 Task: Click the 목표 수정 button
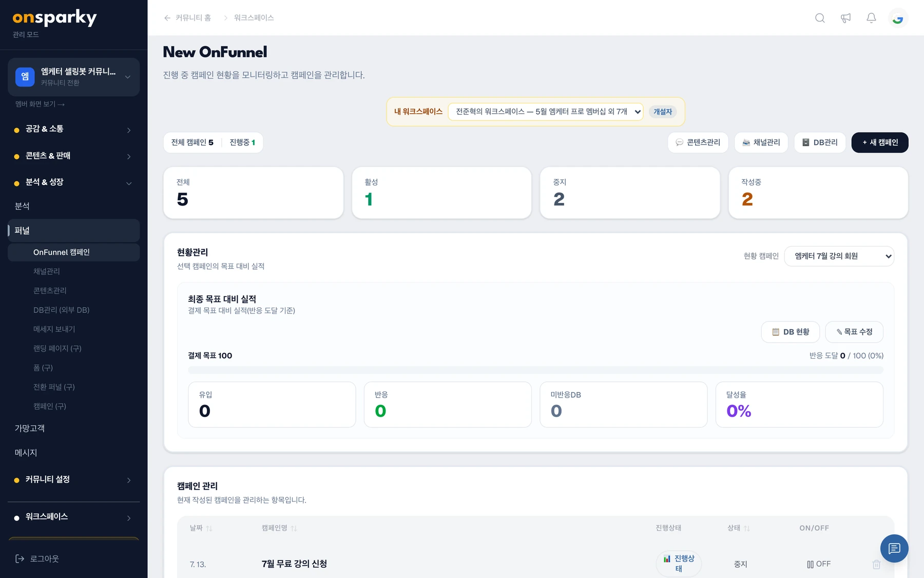[x=854, y=332]
